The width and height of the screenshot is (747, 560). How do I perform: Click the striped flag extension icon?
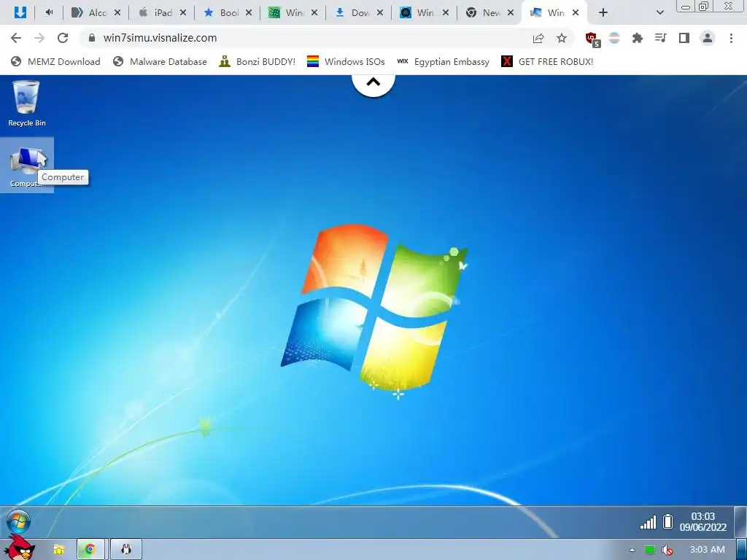[614, 38]
